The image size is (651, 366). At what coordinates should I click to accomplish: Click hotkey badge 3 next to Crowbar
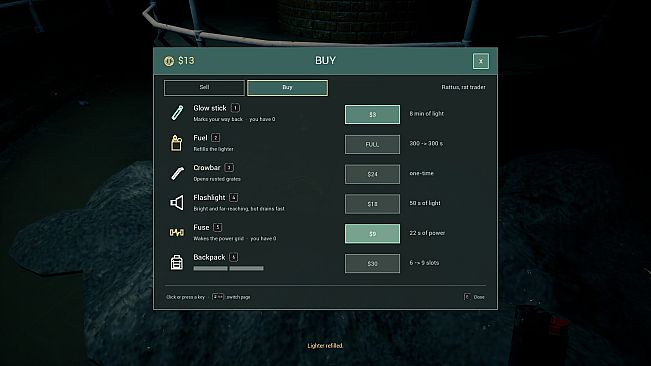click(x=229, y=168)
